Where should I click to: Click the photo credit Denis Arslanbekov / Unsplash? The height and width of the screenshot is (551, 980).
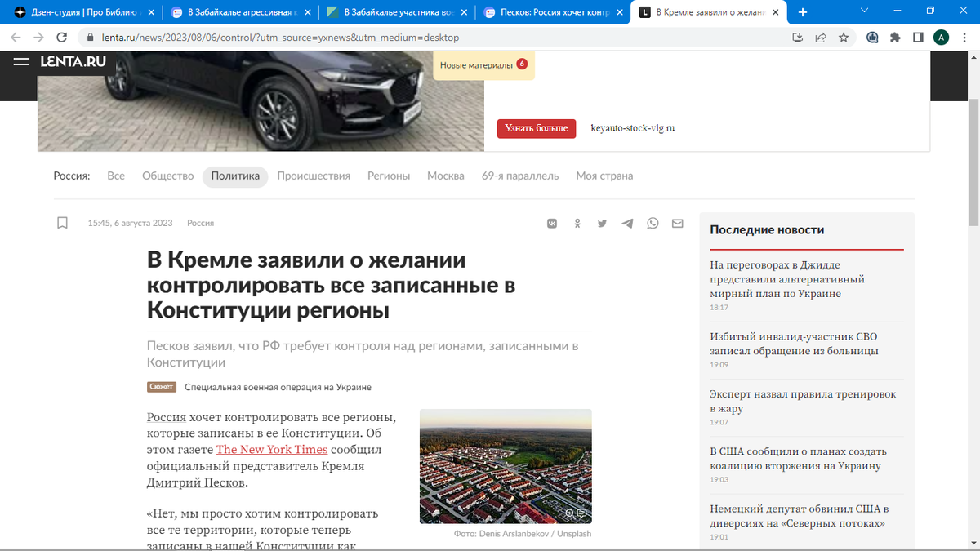[523, 534]
